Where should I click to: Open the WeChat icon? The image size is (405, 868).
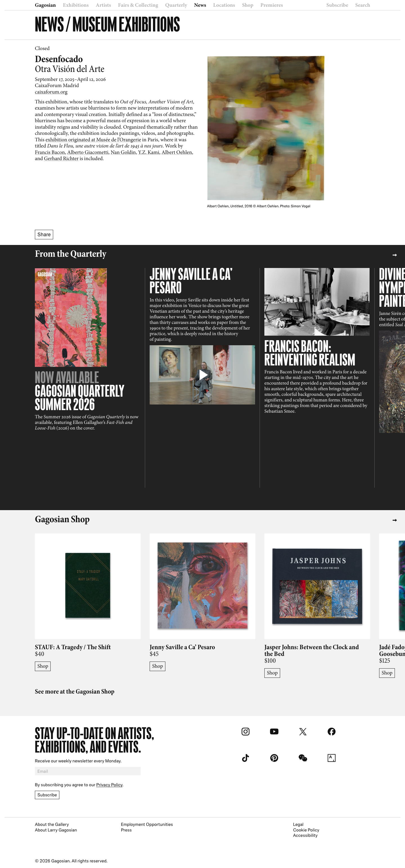tap(303, 758)
